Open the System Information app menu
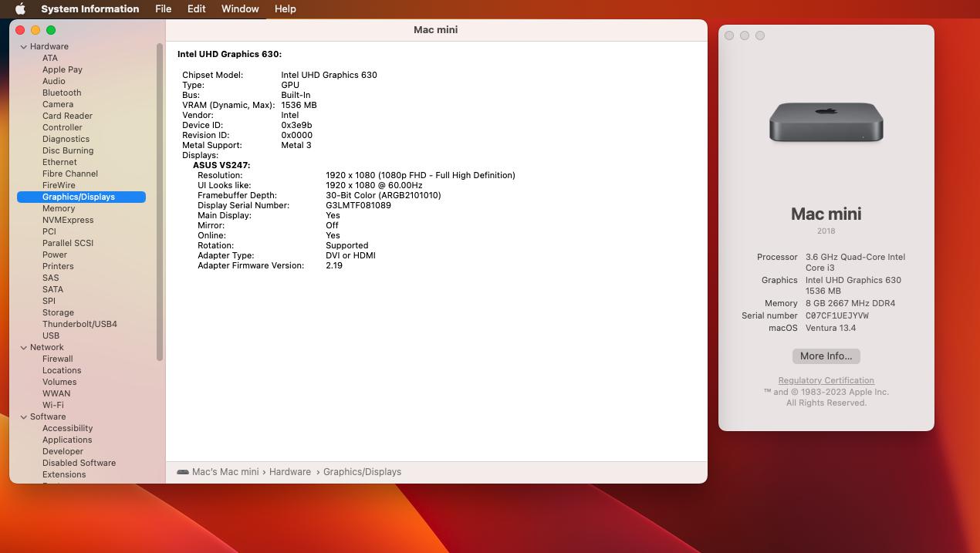The height and width of the screenshot is (553, 980). pyautogui.click(x=90, y=9)
